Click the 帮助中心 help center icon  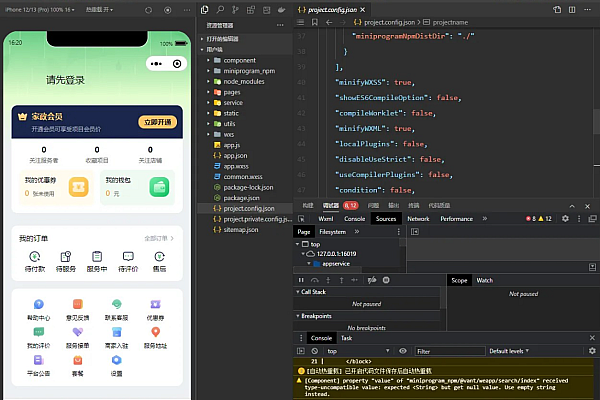(x=38, y=305)
